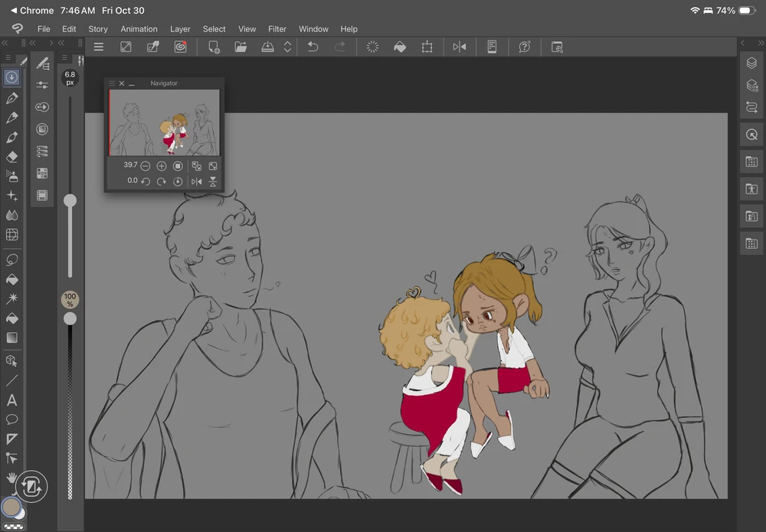Click the brush size slider handle
This screenshot has height=532, width=766.
click(x=70, y=200)
